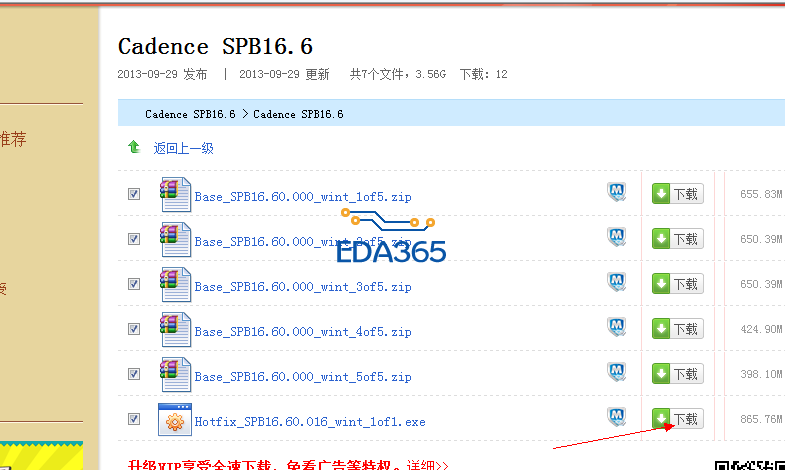Click the Cadence SPB16.6 page title
Image resolution: width=785 pixels, height=470 pixels.
point(215,47)
